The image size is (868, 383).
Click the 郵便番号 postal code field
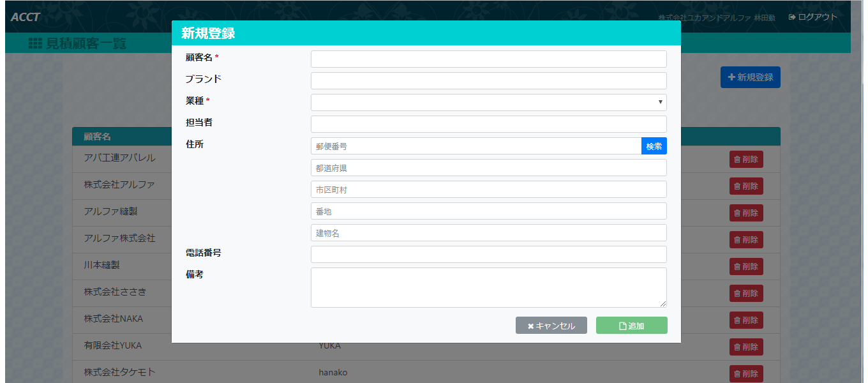(x=475, y=146)
